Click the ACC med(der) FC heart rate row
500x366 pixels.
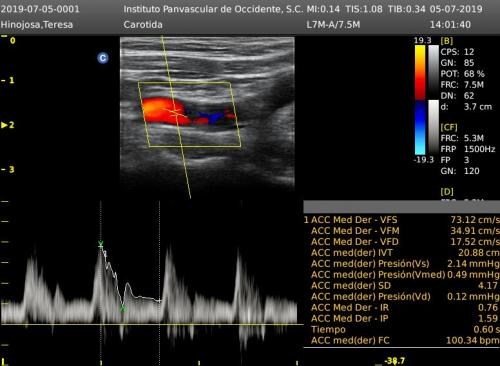[402, 340]
